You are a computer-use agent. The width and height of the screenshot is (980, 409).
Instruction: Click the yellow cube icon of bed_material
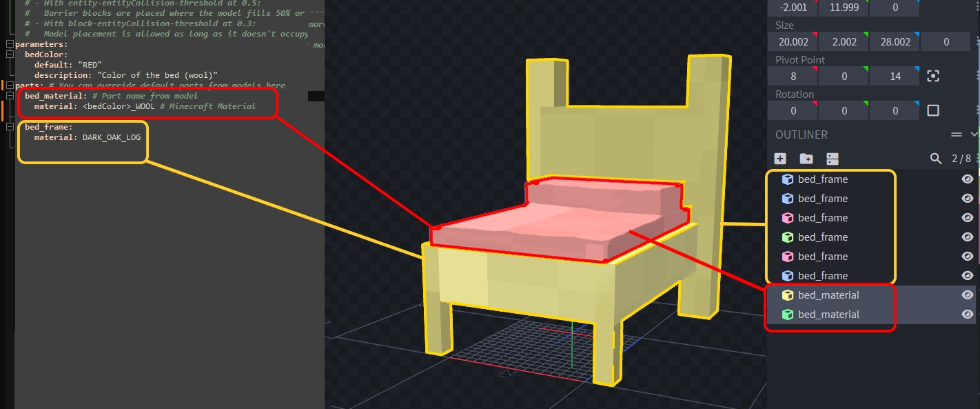pos(787,295)
